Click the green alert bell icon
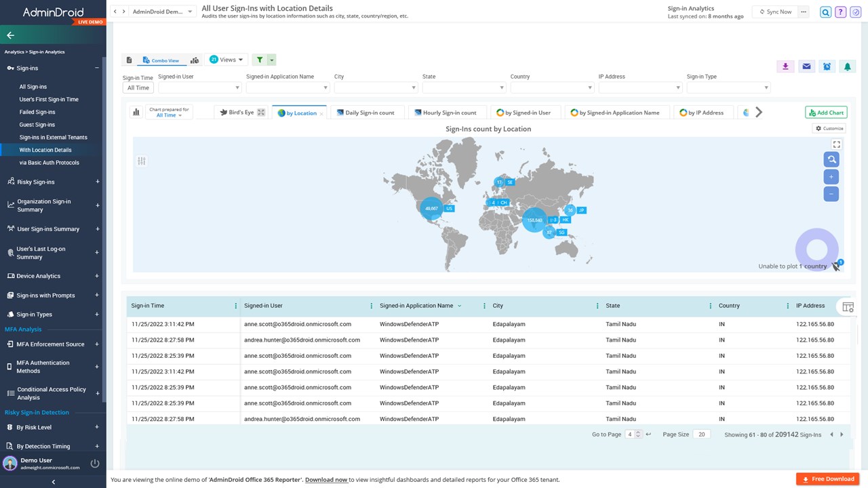This screenshot has width=868, height=488. point(847,66)
